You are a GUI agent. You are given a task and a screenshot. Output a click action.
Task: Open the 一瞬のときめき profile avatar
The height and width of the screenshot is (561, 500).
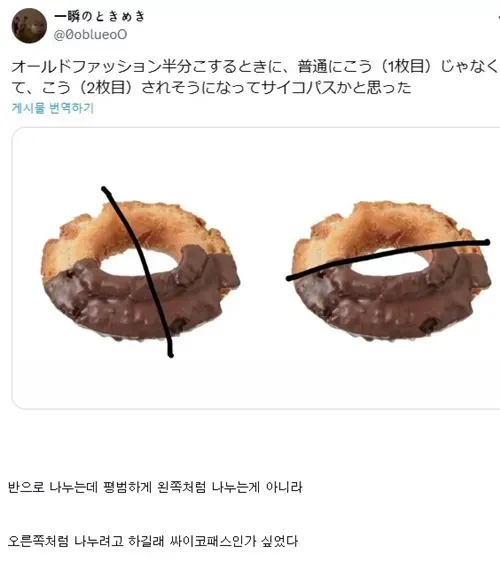(29, 26)
